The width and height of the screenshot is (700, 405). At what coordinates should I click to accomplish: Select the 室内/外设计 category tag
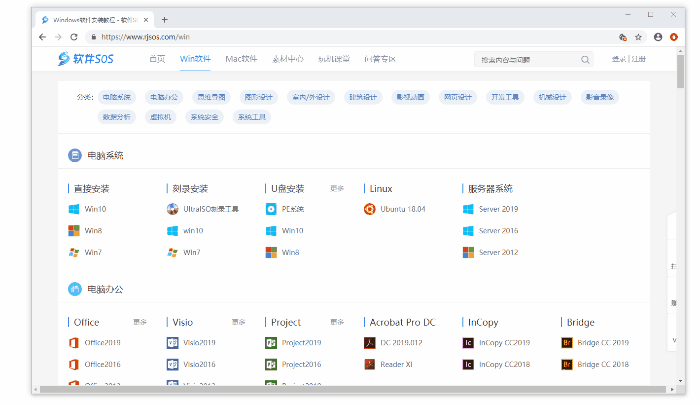click(x=311, y=97)
